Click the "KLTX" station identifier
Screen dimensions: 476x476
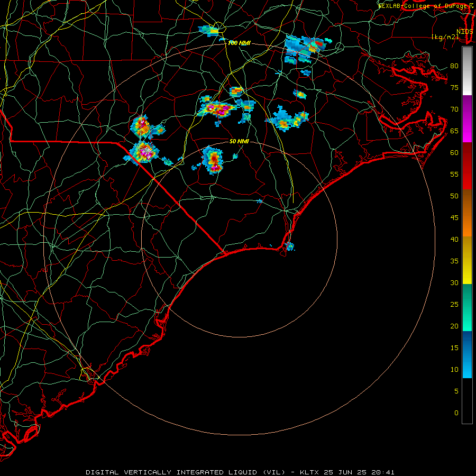309,472
